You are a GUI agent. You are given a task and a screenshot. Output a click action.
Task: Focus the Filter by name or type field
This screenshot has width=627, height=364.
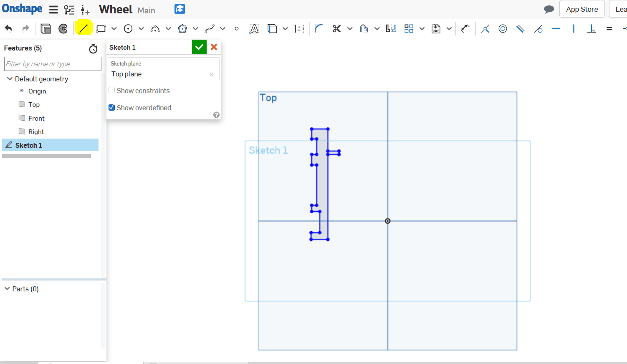[53, 64]
